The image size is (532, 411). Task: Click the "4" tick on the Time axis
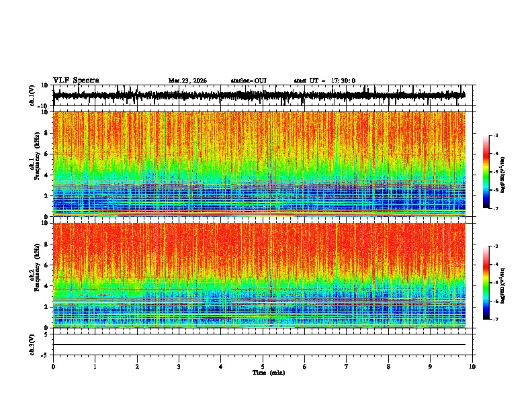tap(221, 367)
